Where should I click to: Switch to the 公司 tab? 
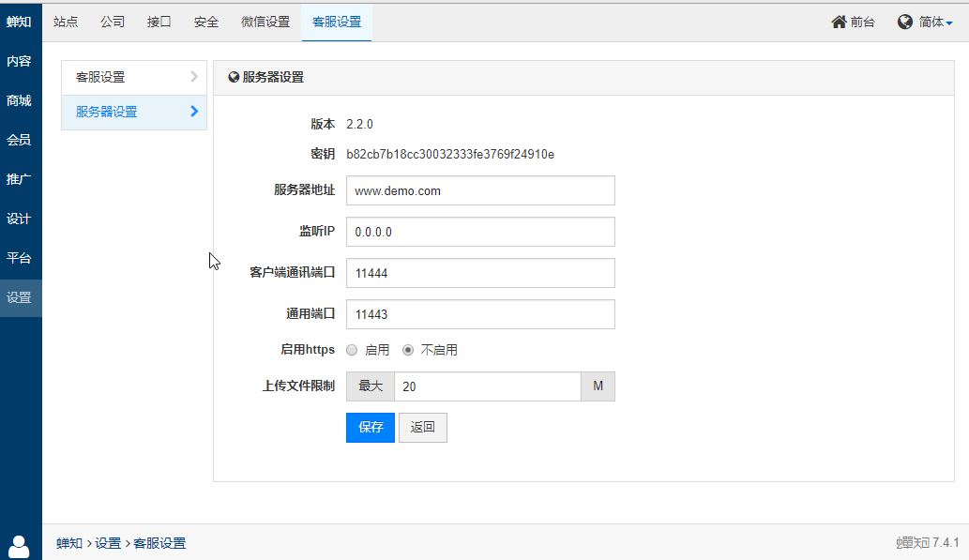113,23
